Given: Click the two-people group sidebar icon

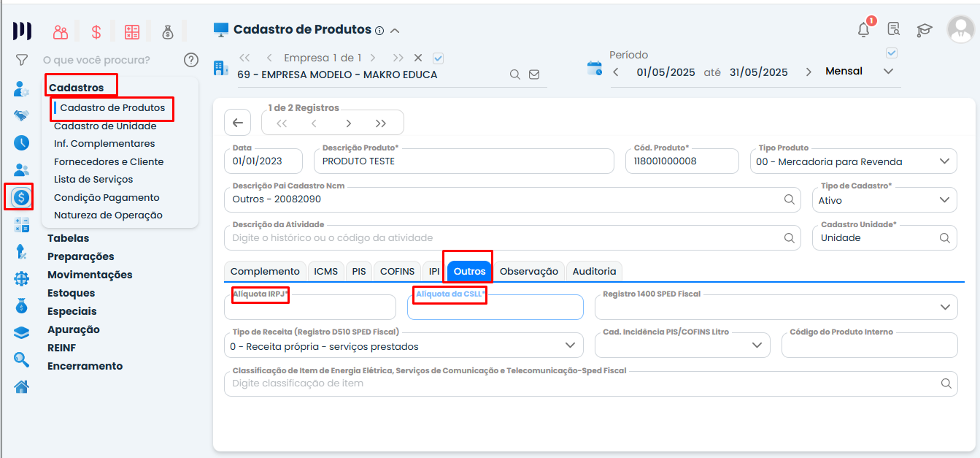Looking at the screenshot, I should pos(22,170).
